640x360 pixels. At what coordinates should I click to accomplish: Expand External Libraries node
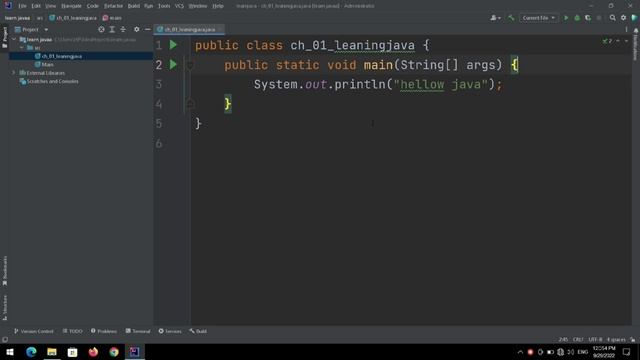click(x=14, y=73)
